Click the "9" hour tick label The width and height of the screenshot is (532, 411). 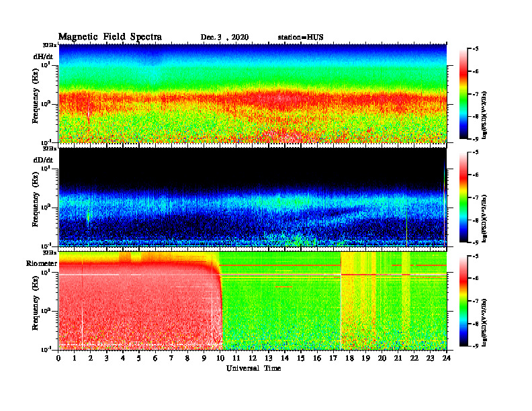(x=204, y=358)
